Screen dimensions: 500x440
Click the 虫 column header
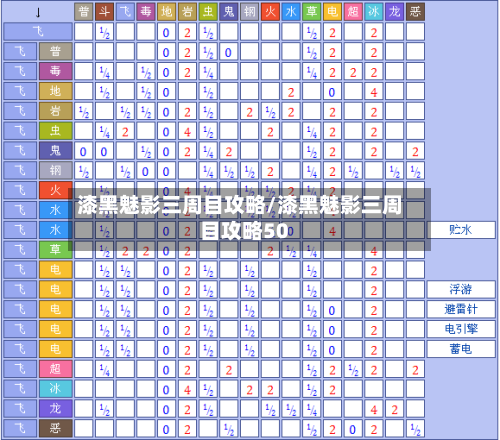(208, 12)
